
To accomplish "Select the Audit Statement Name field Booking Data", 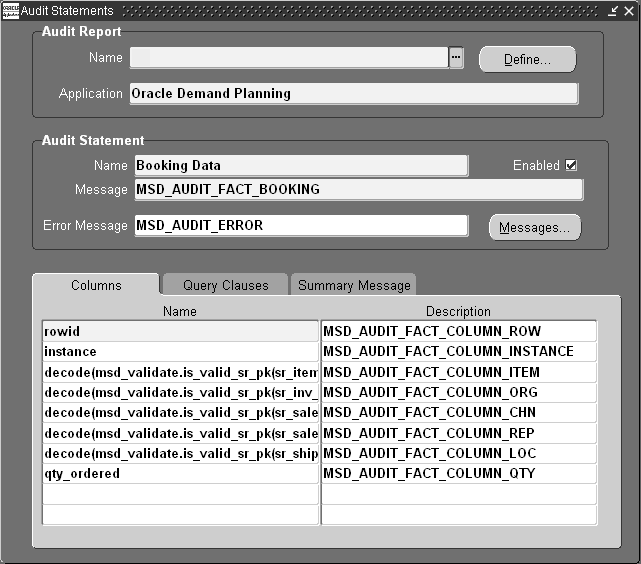I will coord(301,166).
